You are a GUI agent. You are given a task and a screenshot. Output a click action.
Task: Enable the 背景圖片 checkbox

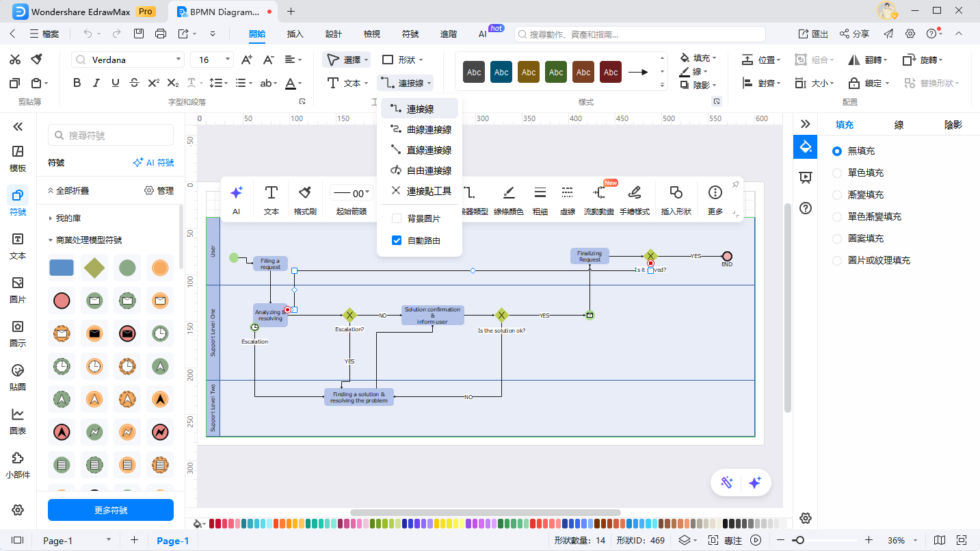396,218
